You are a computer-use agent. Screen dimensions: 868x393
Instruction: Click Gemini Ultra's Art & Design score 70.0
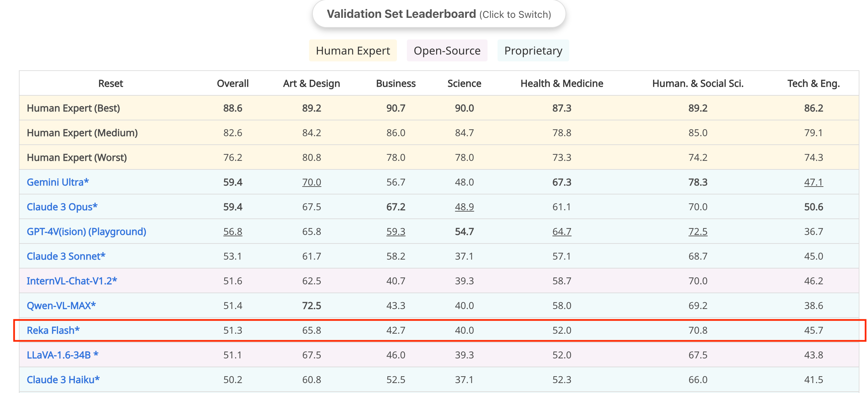tap(311, 182)
